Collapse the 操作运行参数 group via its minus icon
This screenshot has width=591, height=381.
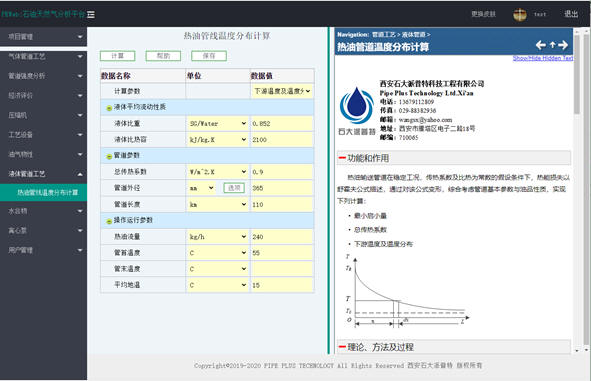[109, 221]
